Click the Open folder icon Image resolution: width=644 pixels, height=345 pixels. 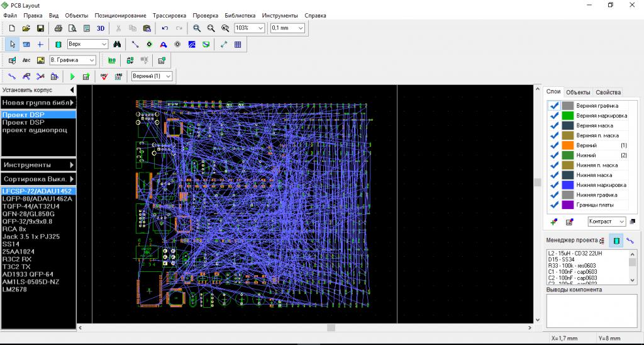pyautogui.click(x=26, y=28)
